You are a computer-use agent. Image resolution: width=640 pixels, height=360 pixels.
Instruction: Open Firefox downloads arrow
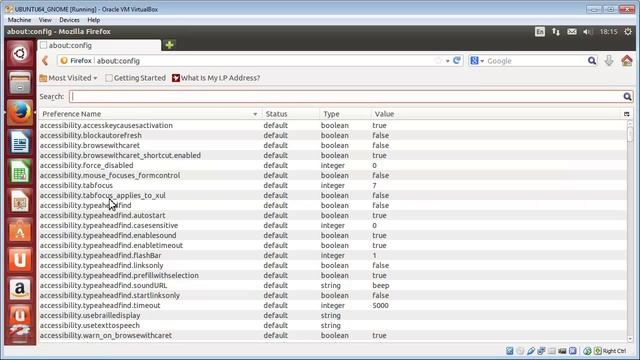coord(609,60)
